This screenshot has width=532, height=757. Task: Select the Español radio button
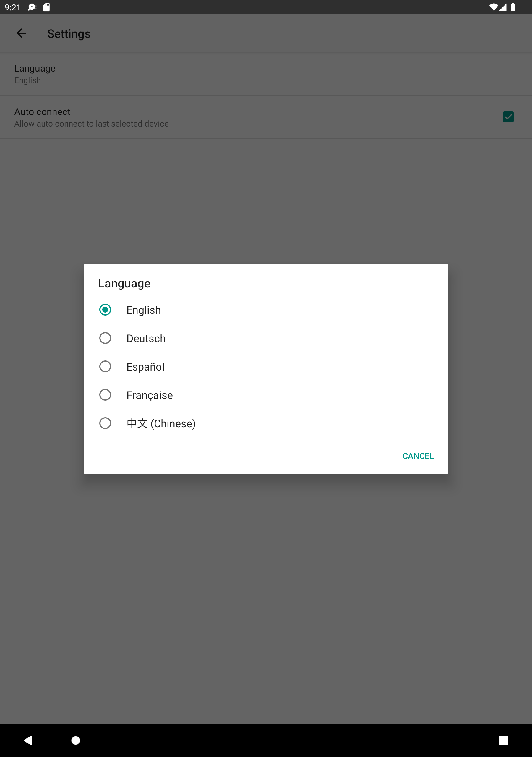pos(105,366)
